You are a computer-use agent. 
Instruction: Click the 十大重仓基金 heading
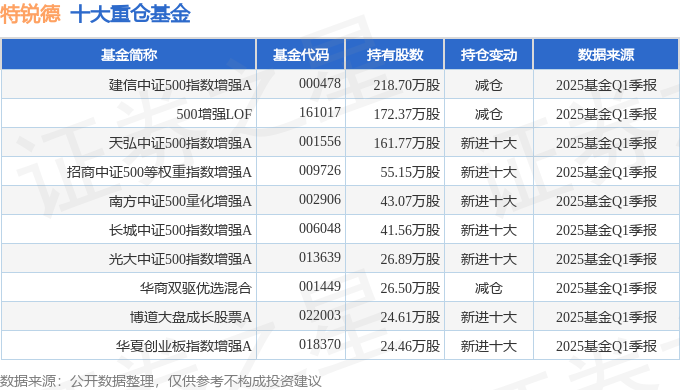[131, 14]
